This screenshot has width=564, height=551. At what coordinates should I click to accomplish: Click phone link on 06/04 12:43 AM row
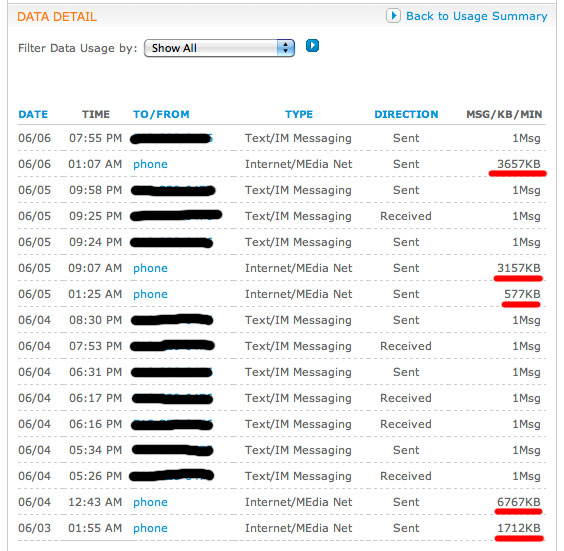coord(150,502)
